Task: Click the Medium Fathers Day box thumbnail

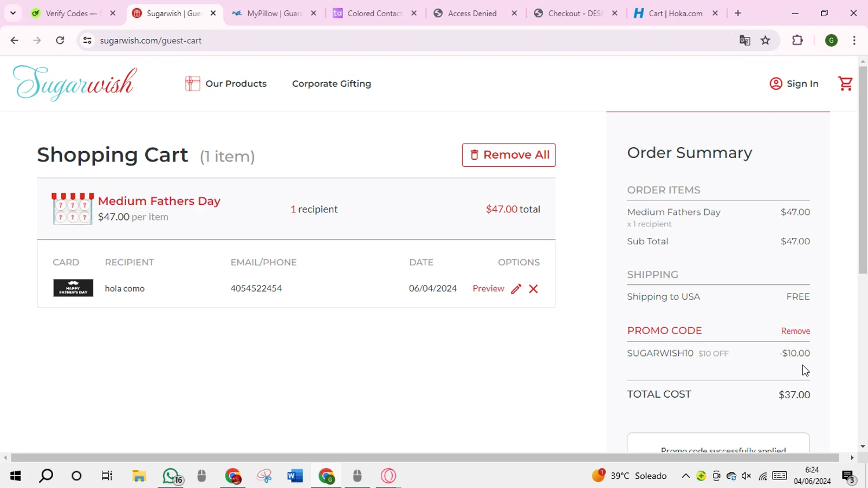Action: coord(73,208)
